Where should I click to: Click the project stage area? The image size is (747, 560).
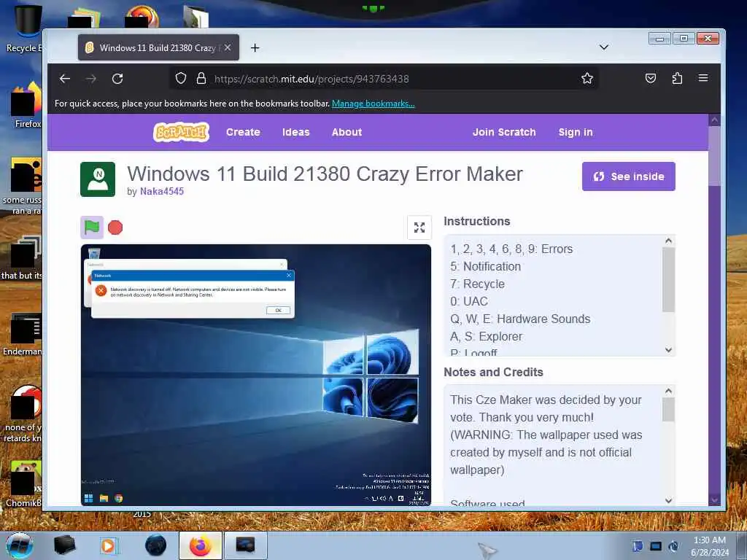tap(256, 375)
